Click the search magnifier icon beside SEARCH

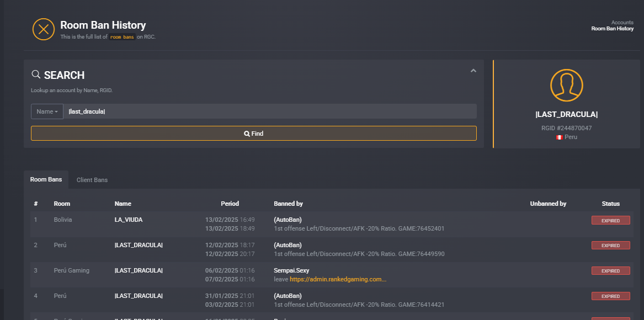point(36,74)
